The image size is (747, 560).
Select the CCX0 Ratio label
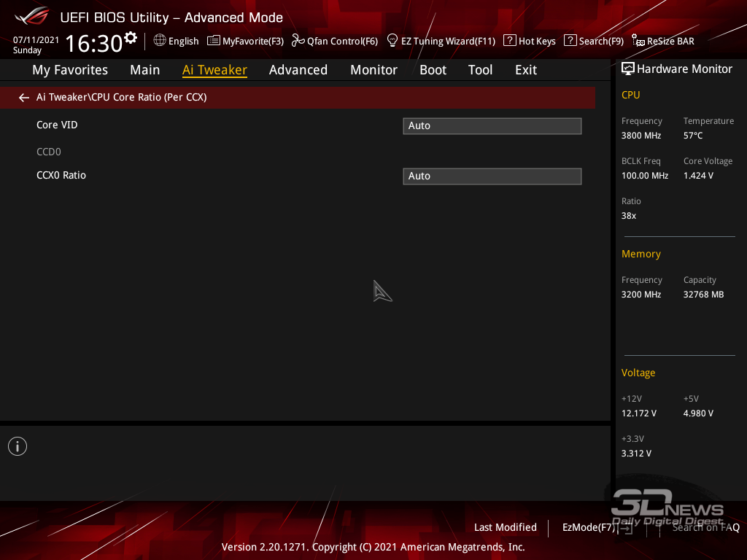(61, 175)
